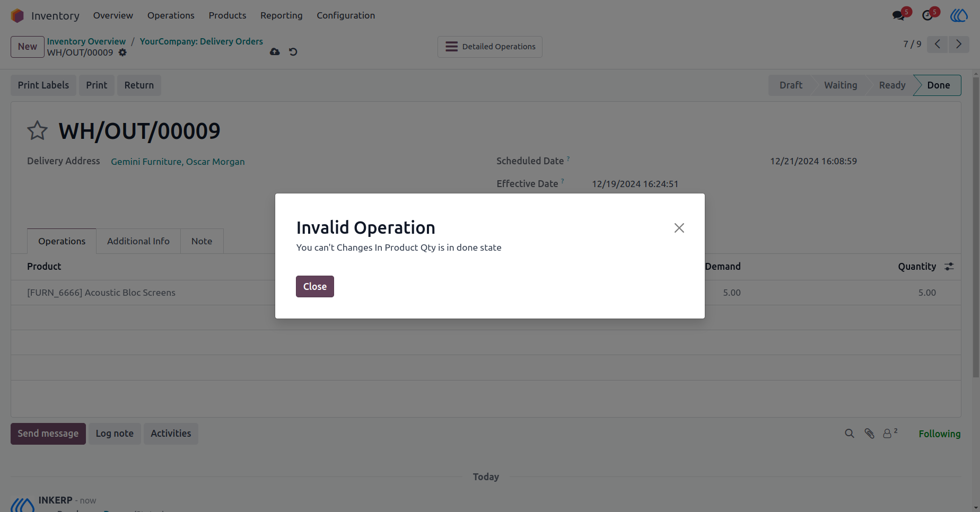
Task: Open the Reporting menu
Action: pos(282,15)
